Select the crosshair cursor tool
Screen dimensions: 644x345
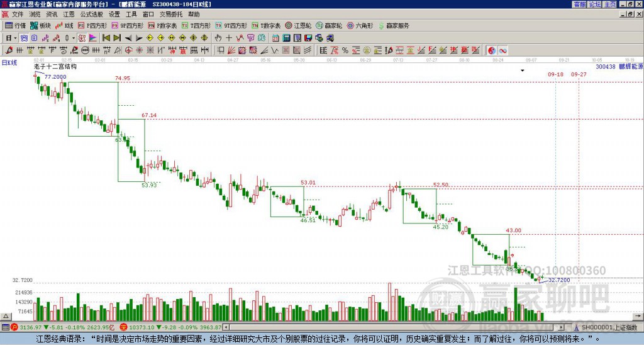point(229,38)
